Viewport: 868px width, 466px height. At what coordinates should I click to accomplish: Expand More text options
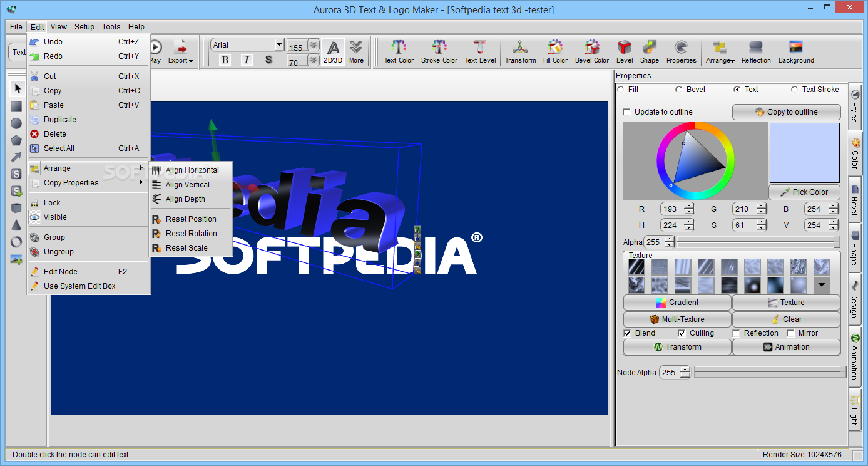(356, 51)
